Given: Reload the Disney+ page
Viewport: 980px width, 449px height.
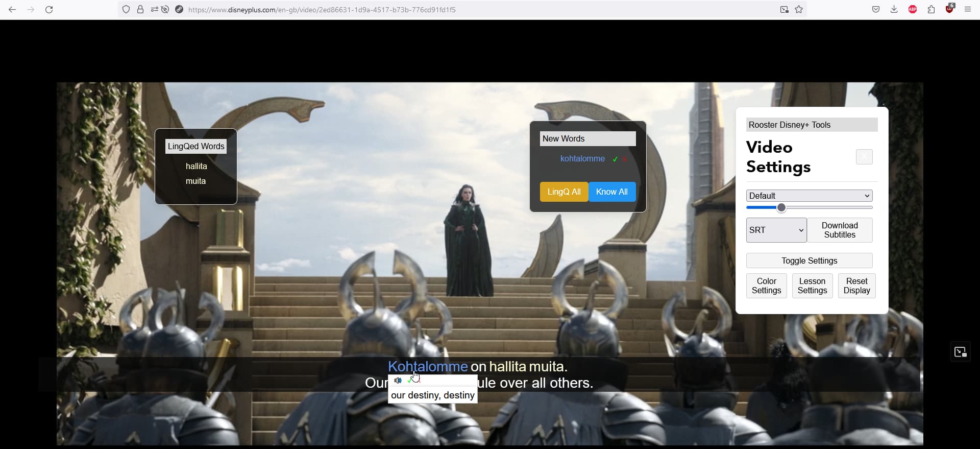Looking at the screenshot, I should coord(49,10).
